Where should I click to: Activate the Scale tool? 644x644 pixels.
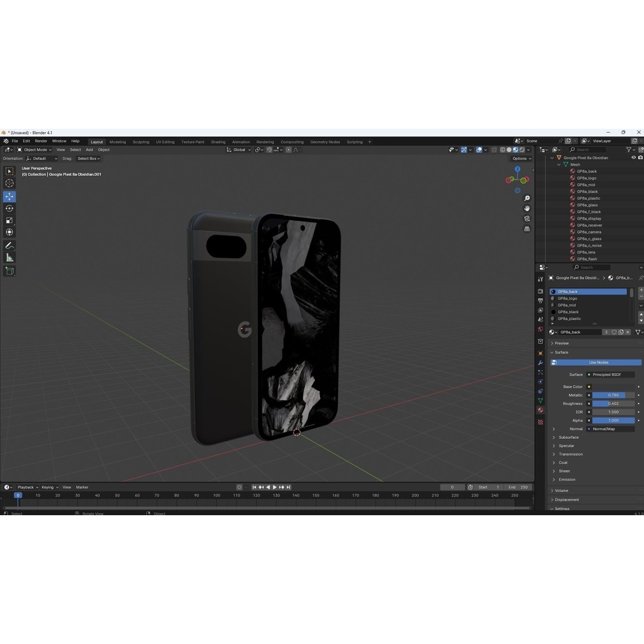10,220
